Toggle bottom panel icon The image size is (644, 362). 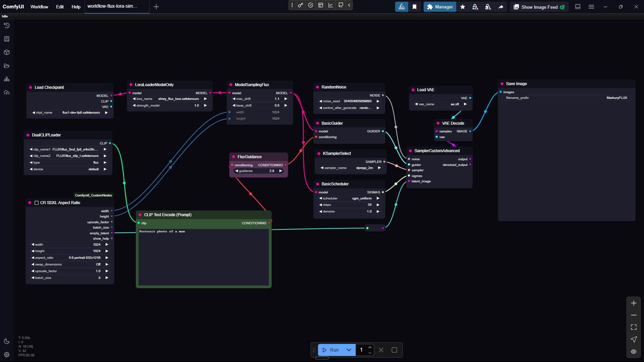(578, 7)
